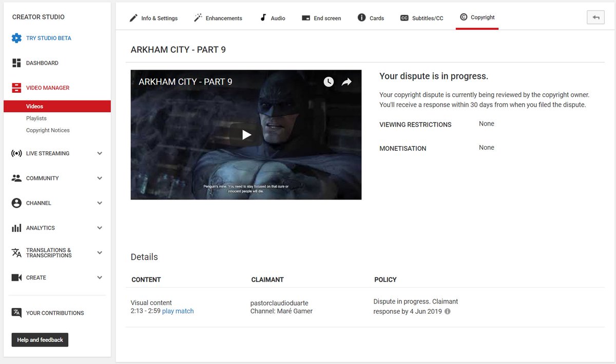
Task: Open the Cards tab
Action: click(x=371, y=18)
